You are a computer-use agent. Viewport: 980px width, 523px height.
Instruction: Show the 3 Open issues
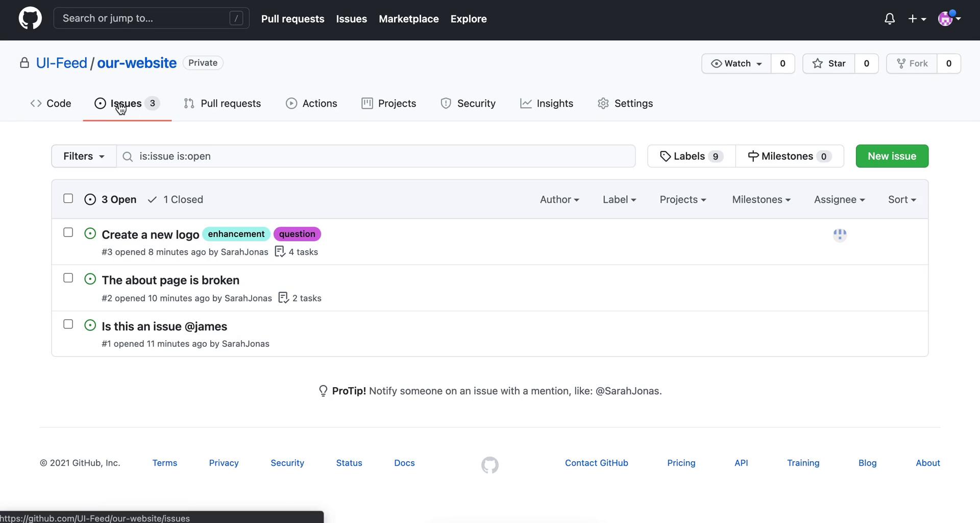pos(110,200)
